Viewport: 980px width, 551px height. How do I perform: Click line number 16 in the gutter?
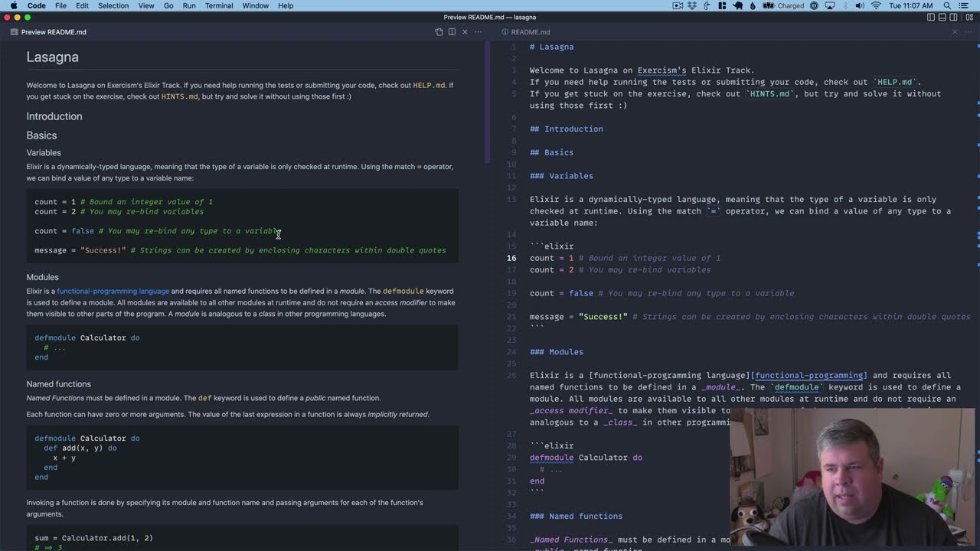[511, 258]
